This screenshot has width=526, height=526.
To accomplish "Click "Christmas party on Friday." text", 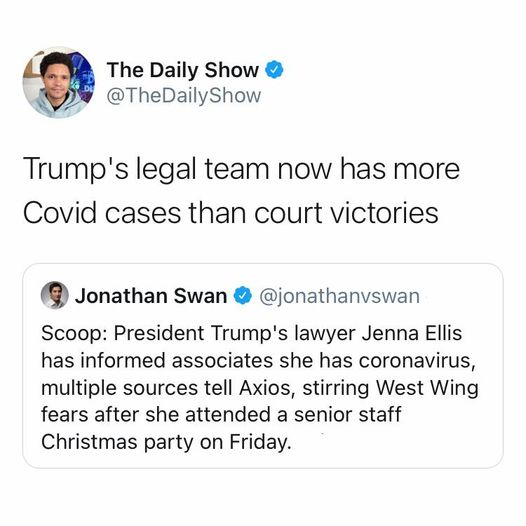I will (x=166, y=442).
